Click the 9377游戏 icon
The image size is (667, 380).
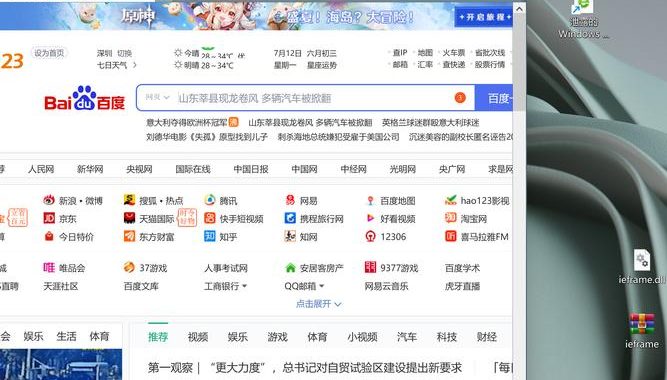point(371,267)
